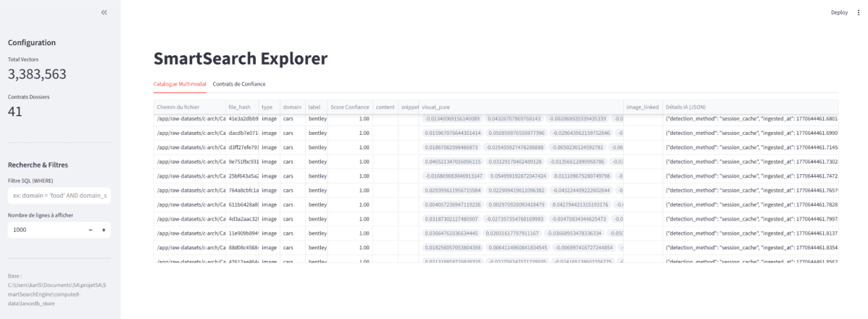The height and width of the screenshot is (319, 868).
Task: Click the file_hash column header
Action: pos(241,107)
